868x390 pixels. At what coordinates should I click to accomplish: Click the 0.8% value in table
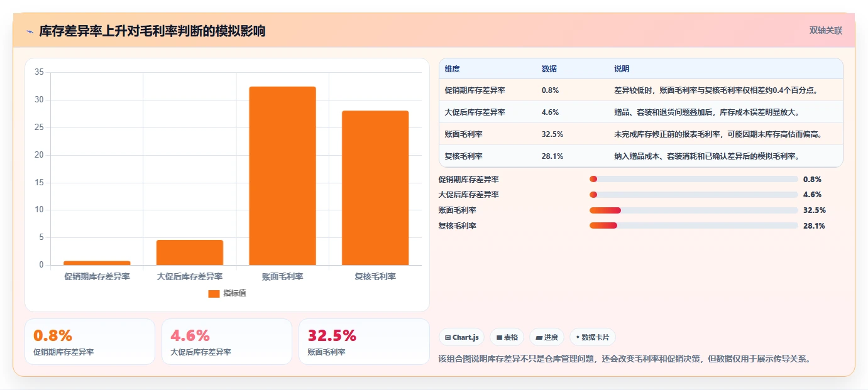(x=551, y=90)
